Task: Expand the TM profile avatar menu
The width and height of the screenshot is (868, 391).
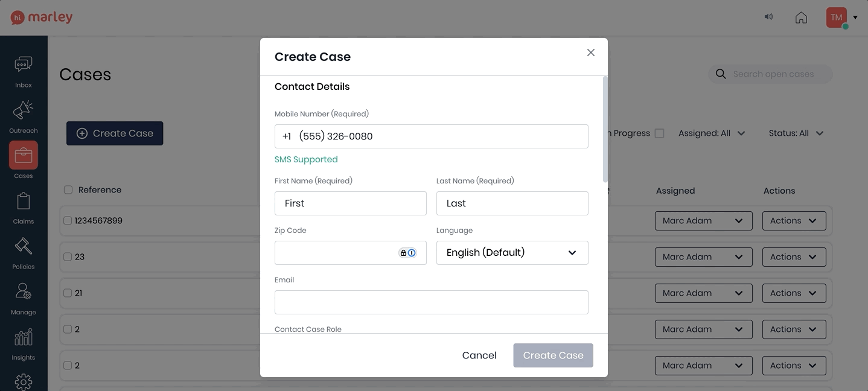Action: (836, 17)
